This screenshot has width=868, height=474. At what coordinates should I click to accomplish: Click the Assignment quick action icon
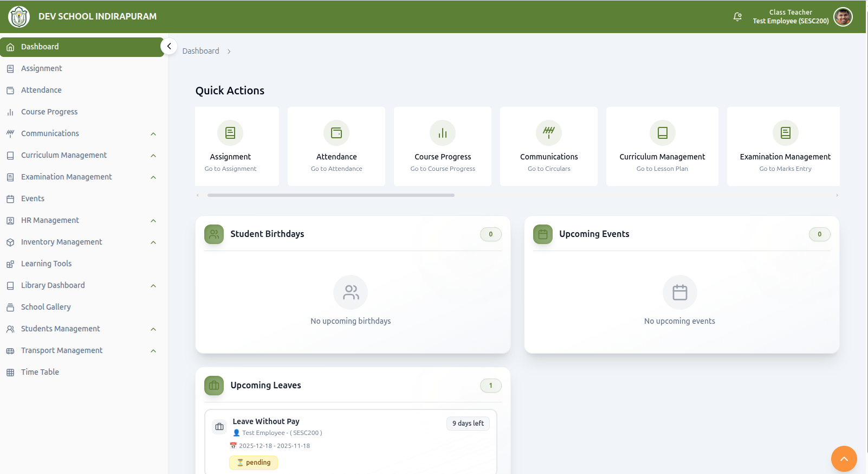230,133
